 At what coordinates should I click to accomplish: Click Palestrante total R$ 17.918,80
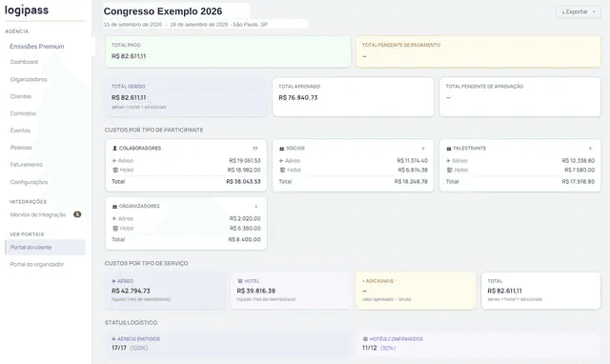point(579,182)
